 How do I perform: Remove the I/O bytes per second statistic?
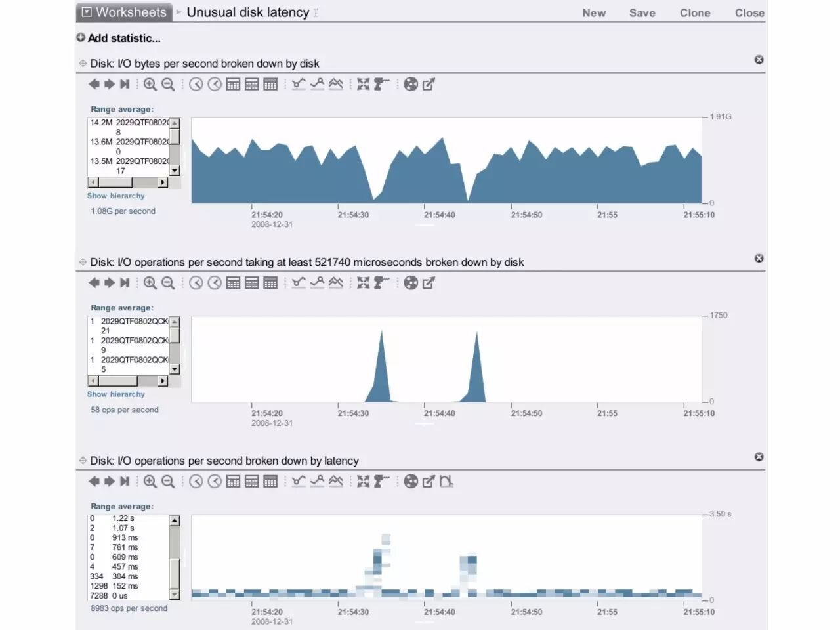(x=759, y=60)
